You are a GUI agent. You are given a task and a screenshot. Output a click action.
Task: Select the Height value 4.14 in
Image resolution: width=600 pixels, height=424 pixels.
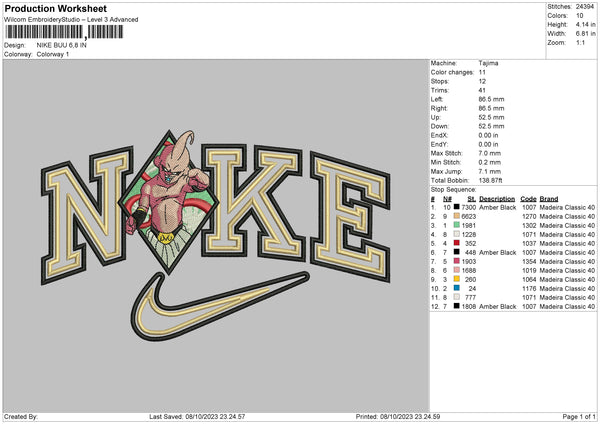point(585,24)
